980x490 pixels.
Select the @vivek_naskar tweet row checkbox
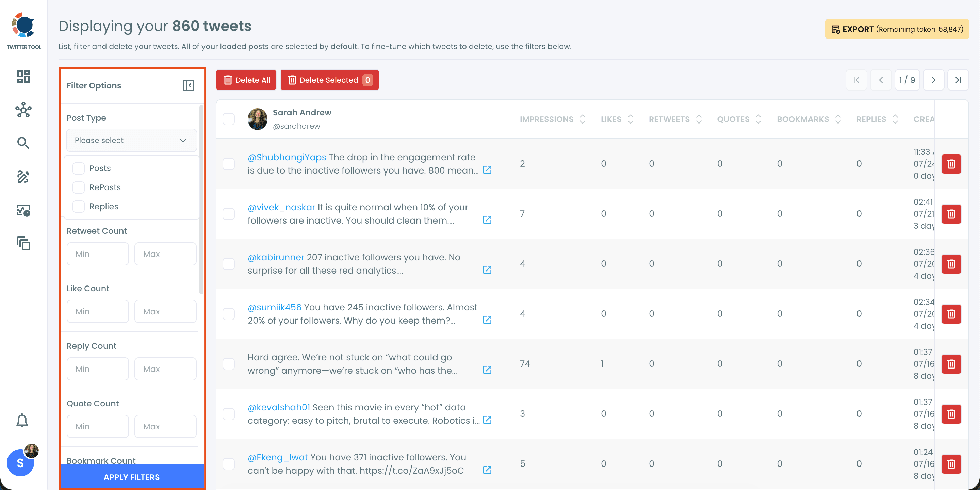coord(229,214)
